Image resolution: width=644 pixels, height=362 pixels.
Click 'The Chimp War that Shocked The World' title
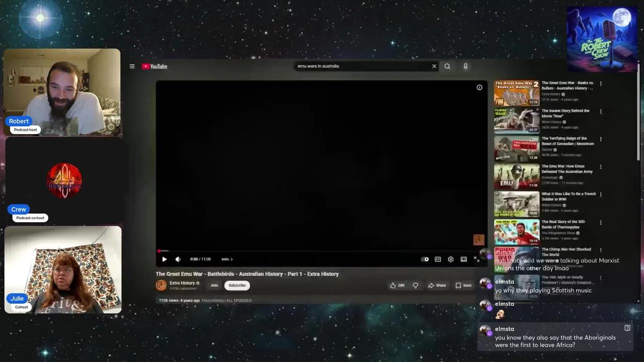[566, 252]
